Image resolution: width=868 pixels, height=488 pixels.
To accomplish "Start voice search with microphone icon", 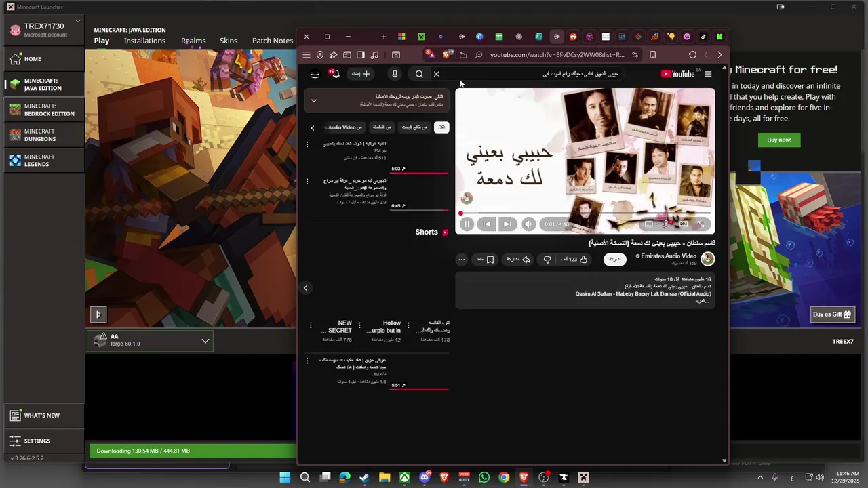I will pos(395,74).
